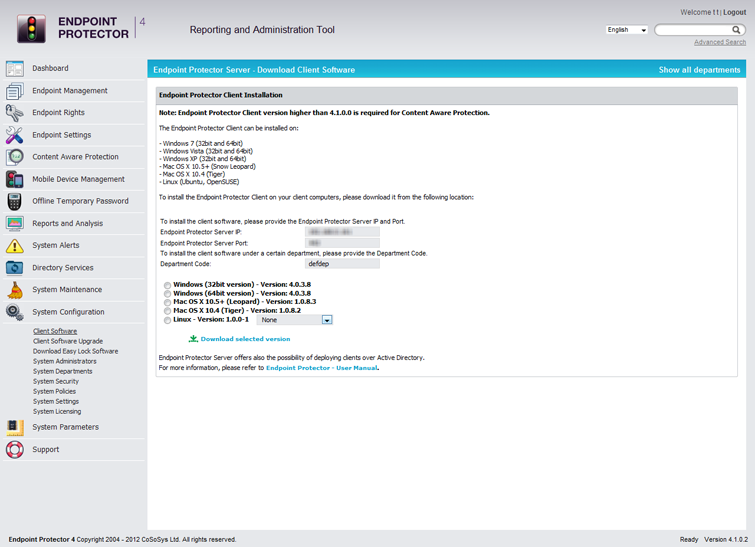
Task: Open System Licensing submenu link
Action: tap(57, 412)
